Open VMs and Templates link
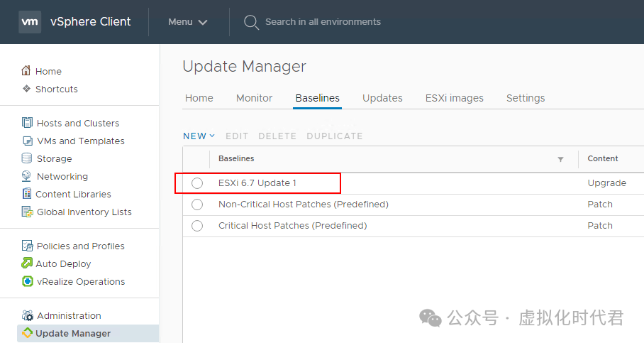This screenshot has height=343, width=644. tap(81, 141)
